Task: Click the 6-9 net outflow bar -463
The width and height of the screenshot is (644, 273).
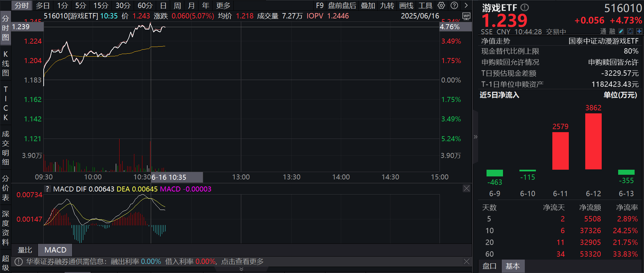Action: pyautogui.click(x=495, y=173)
